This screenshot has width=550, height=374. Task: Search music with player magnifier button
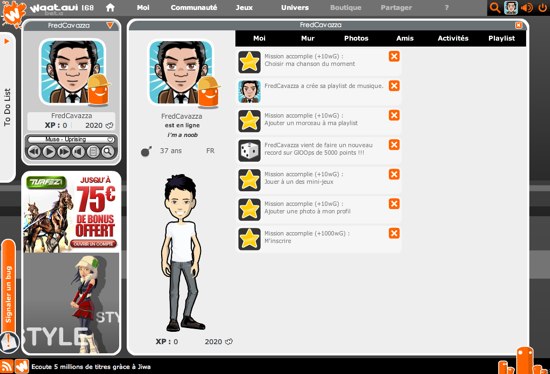pos(108,152)
